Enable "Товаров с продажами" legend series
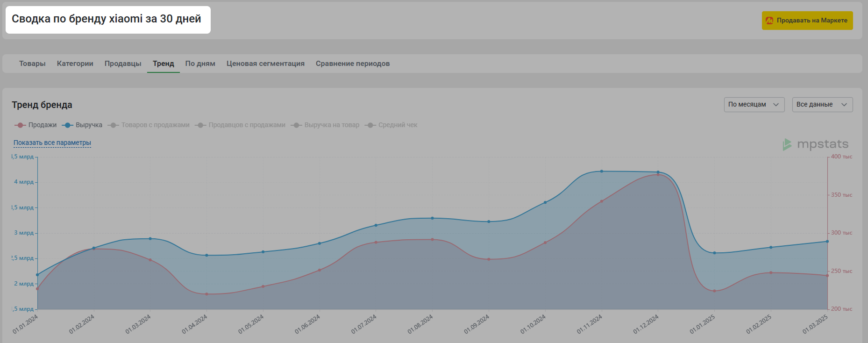Screen dimensions: 868x343 coord(149,125)
